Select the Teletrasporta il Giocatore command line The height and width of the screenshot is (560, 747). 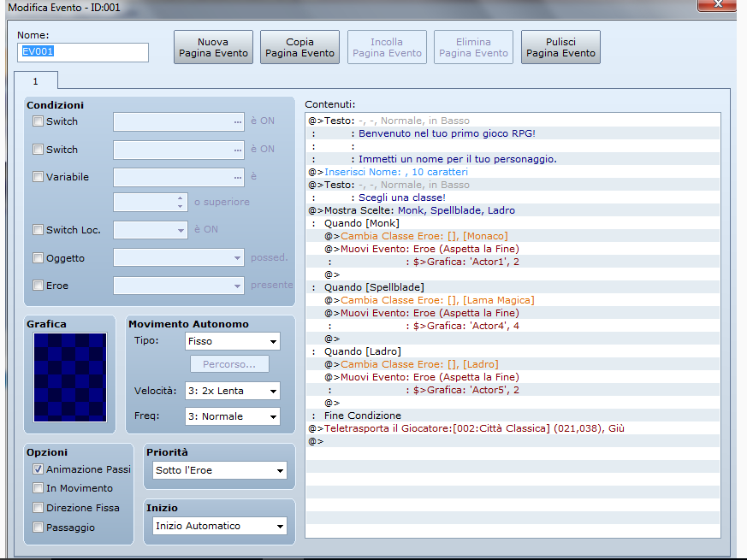tap(466, 428)
